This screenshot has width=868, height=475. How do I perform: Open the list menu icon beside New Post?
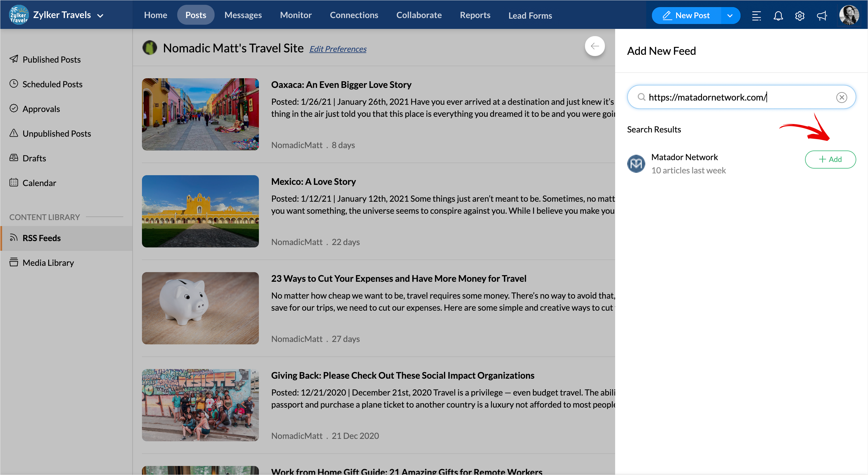point(756,15)
